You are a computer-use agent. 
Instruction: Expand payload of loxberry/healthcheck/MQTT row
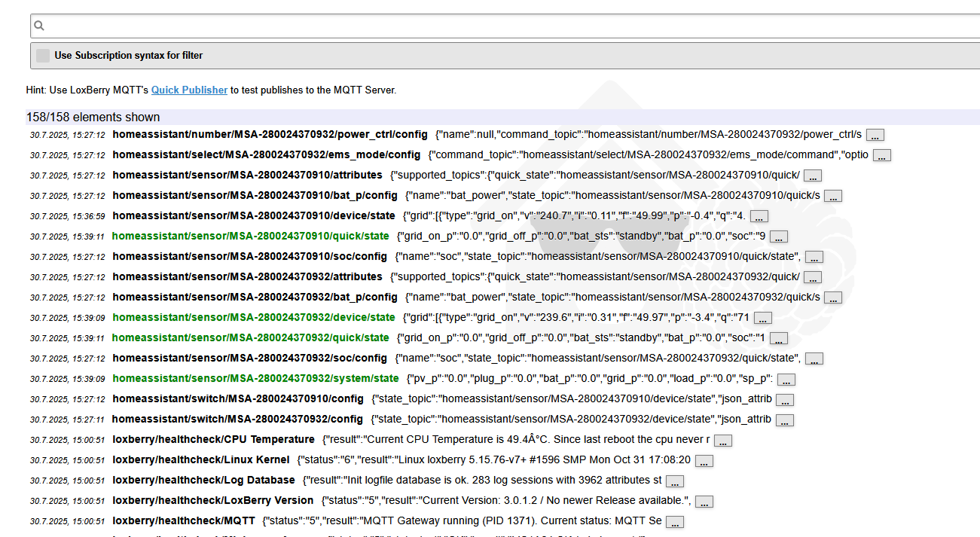675,522
